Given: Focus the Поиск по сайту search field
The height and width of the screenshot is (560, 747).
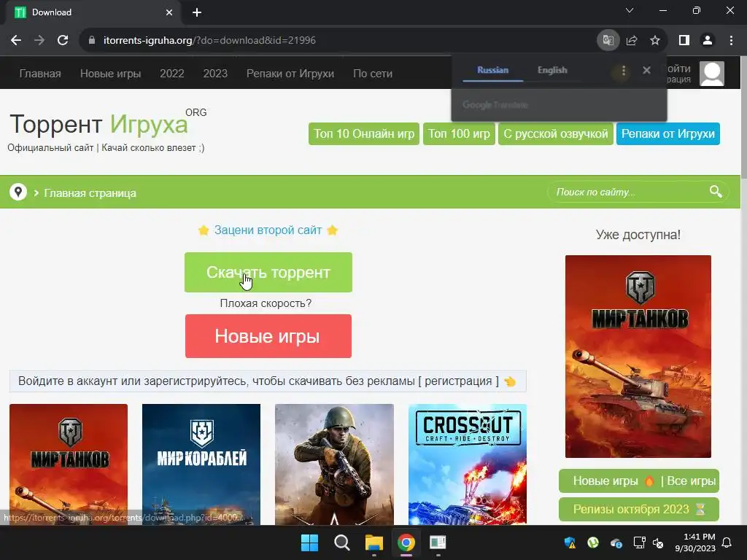Looking at the screenshot, I should coord(629,192).
